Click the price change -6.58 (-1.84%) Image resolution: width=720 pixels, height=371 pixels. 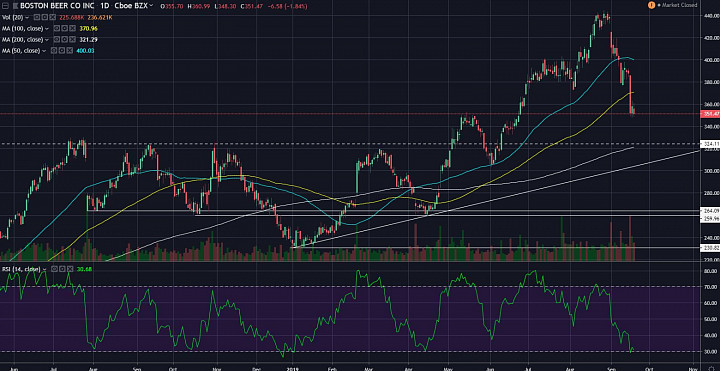[x=287, y=6]
